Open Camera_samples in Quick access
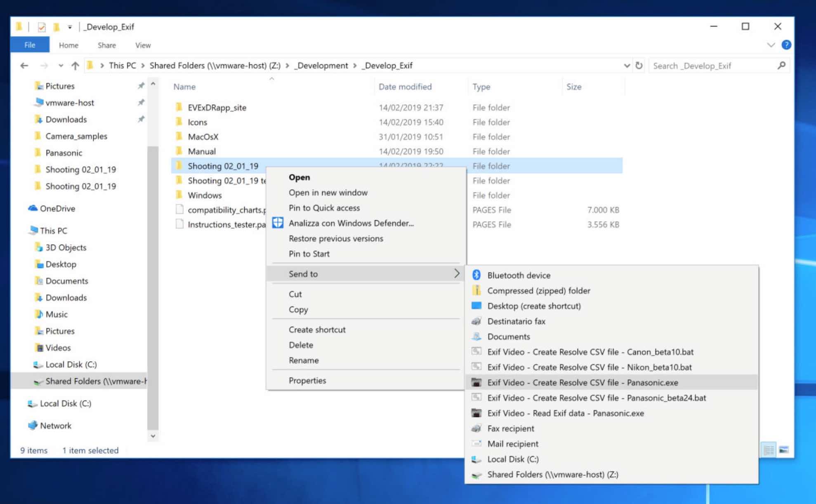The width and height of the screenshot is (816, 504). pos(76,136)
